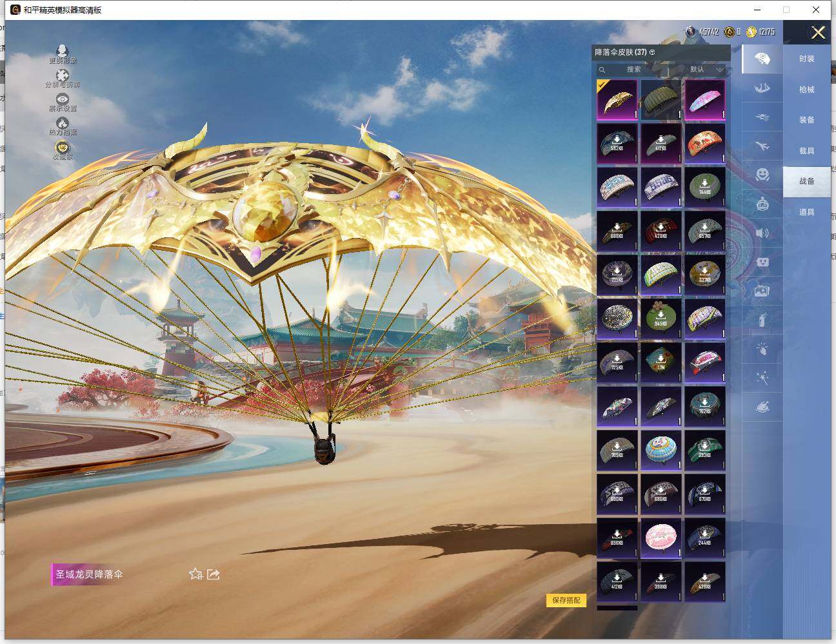Click the 圣域龙灵降落伞 name label
836x644 pixels.
point(88,574)
